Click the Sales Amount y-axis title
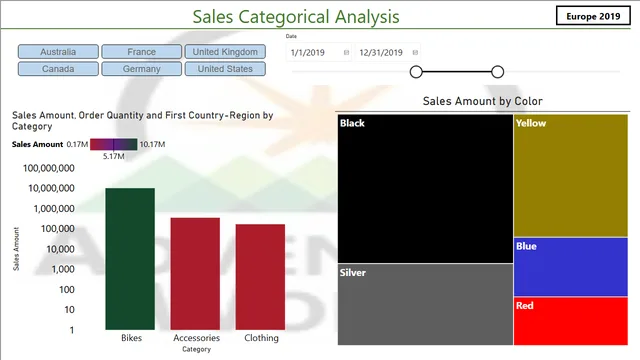The width and height of the screenshot is (640, 360). (x=16, y=249)
